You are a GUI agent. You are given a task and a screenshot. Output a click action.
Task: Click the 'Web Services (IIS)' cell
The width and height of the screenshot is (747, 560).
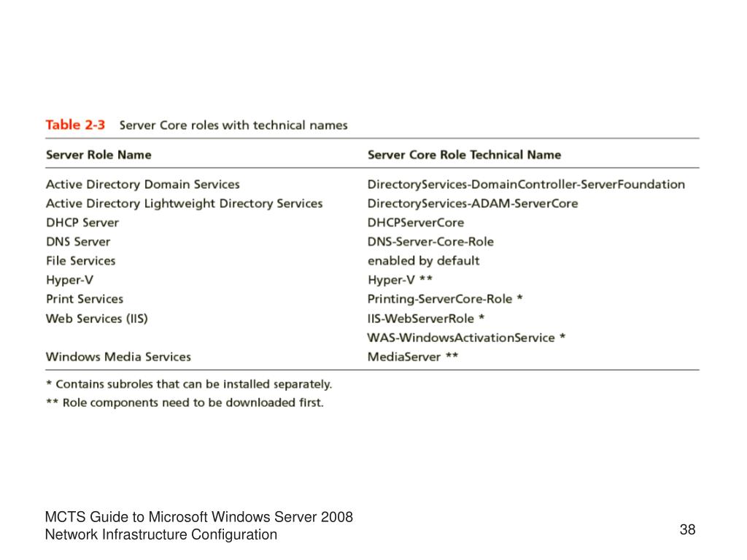coord(97,319)
